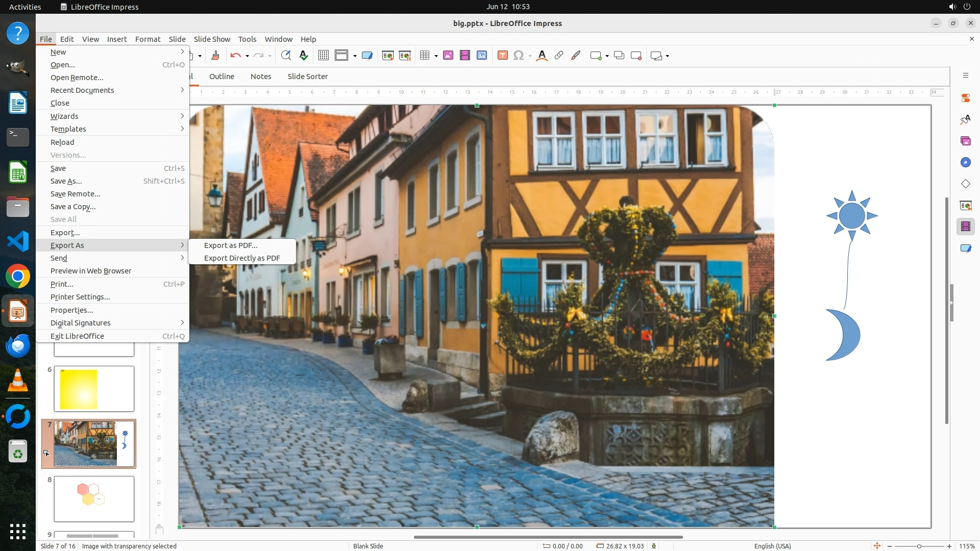Click Insert Text Box icon
Image resolution: width=980 pixels, height=551 pixels.
(502, 56)
